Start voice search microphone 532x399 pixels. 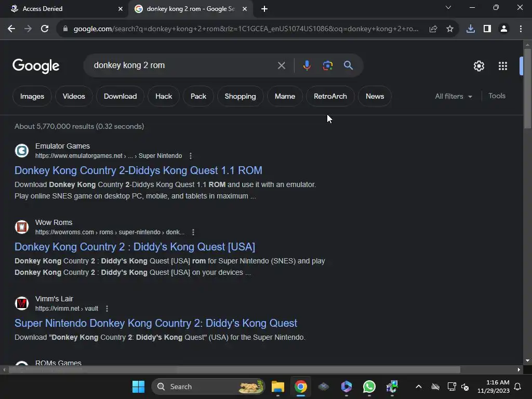(307, 65)
